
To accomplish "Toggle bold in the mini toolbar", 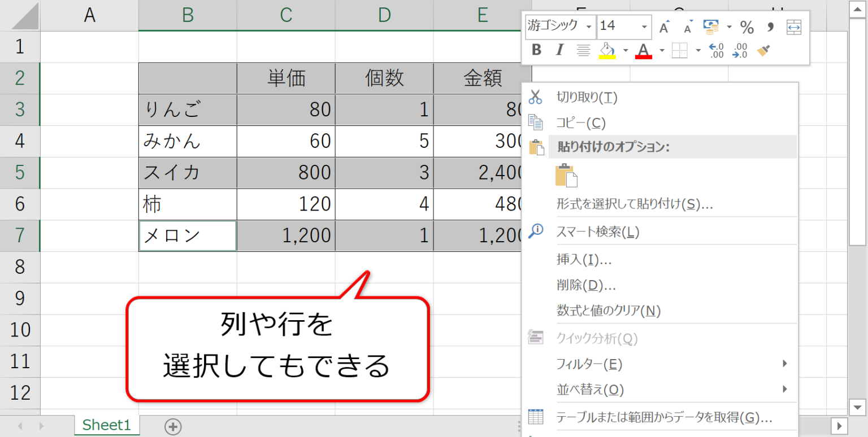I will [537, 50].
